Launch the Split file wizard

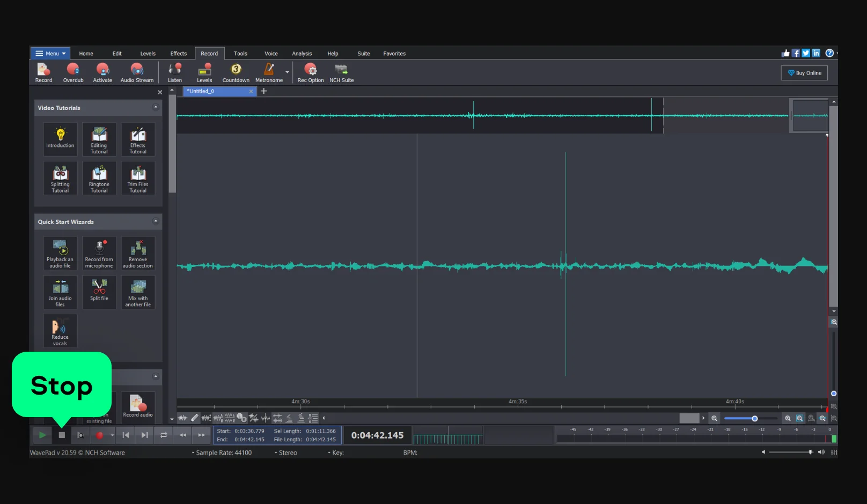tap(99, 291)
